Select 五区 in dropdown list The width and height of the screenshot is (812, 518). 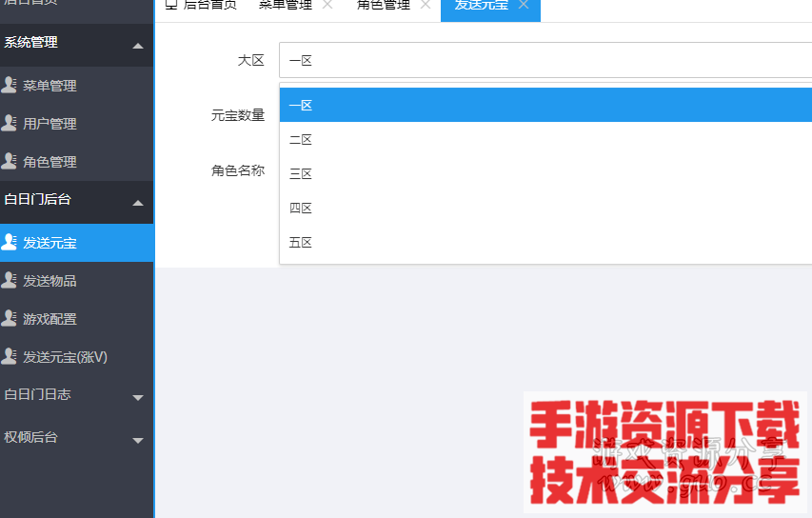click(545, 242)
